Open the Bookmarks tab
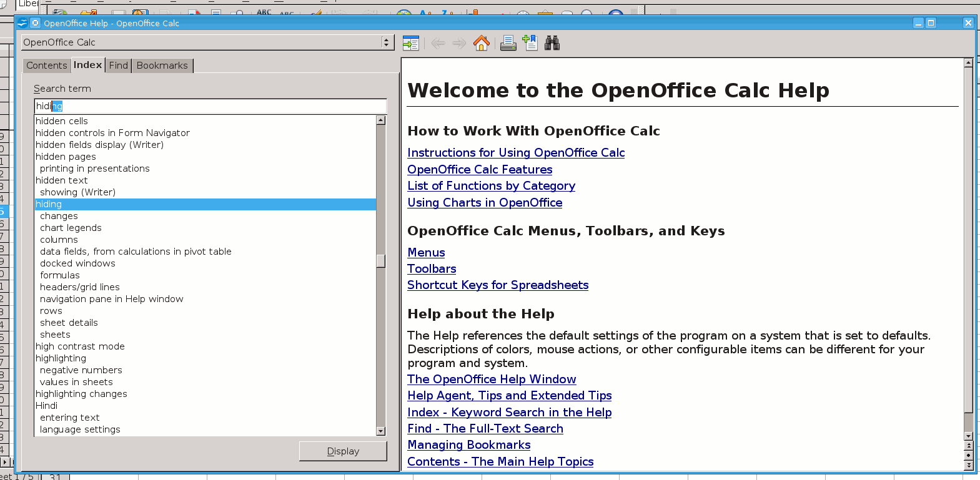 point(162,66)
